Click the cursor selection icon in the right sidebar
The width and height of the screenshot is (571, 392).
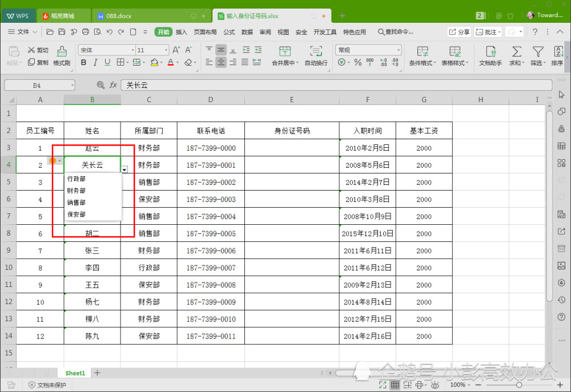click(x=561, y=95)
